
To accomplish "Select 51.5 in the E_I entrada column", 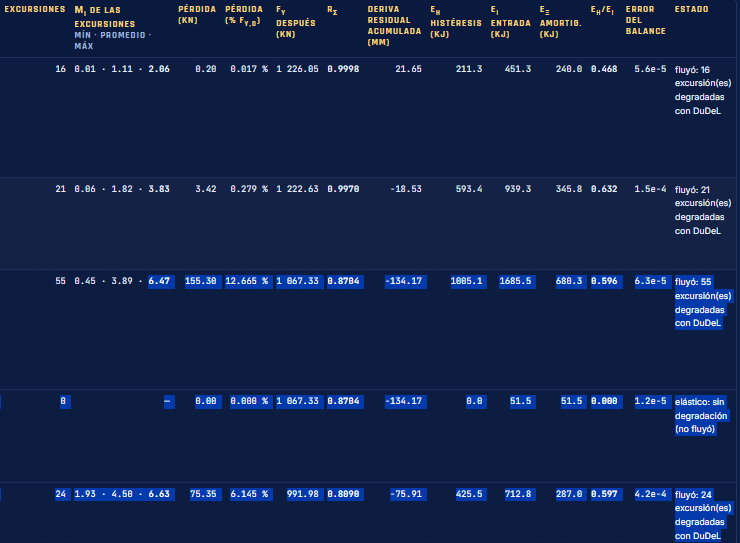I will [521, 401].
